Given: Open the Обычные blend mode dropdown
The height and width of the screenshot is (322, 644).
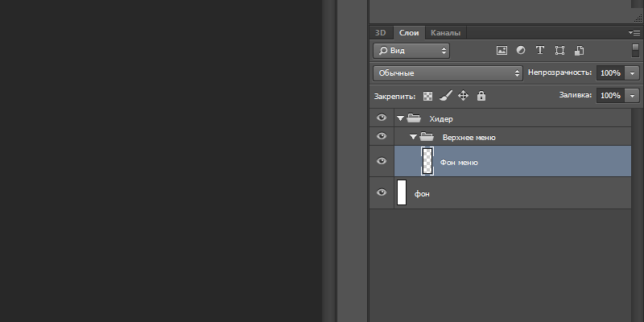Looking at the screenshot, I should point(448,73).
